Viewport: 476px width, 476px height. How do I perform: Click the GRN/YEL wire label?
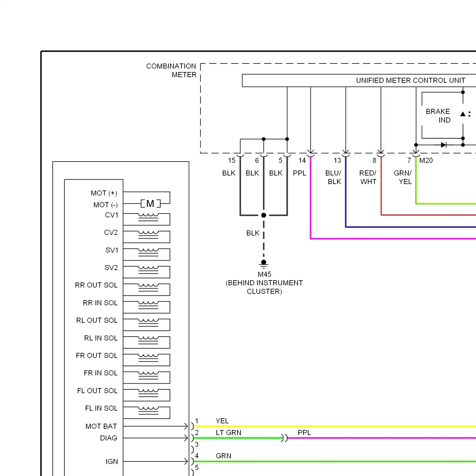(403, 177)
